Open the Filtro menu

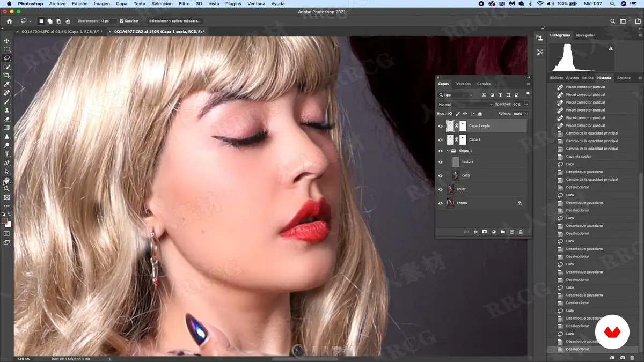coord(184,4)
